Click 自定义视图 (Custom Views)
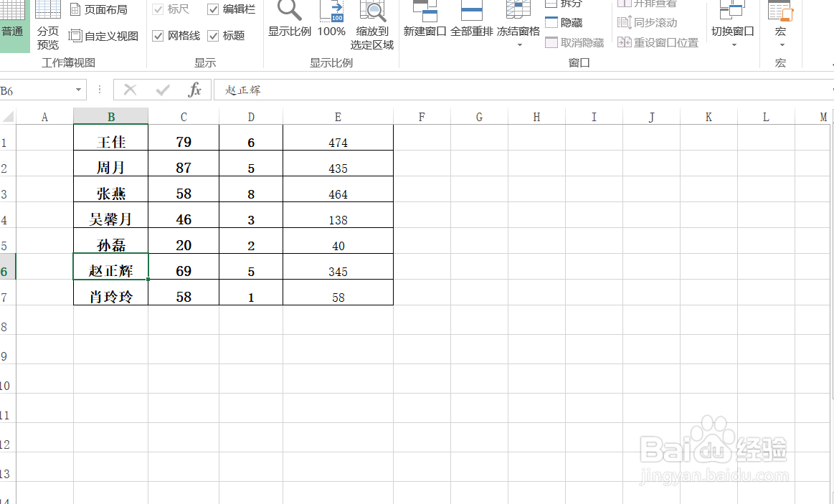 pos(103,35)
